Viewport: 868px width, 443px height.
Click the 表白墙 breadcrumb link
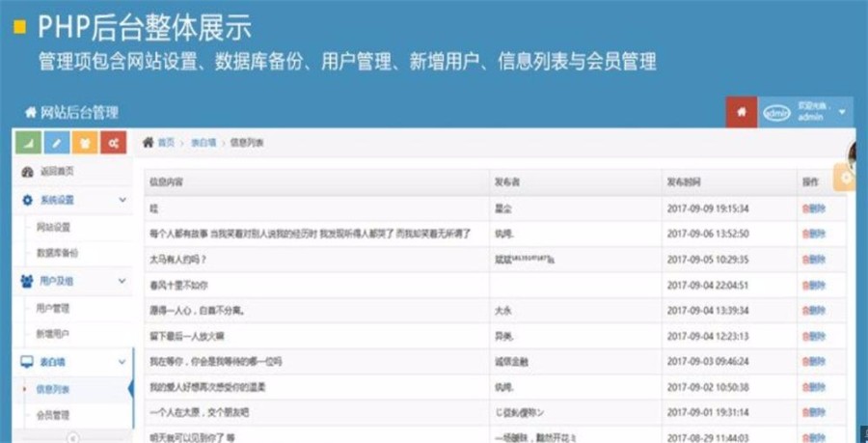203,142
